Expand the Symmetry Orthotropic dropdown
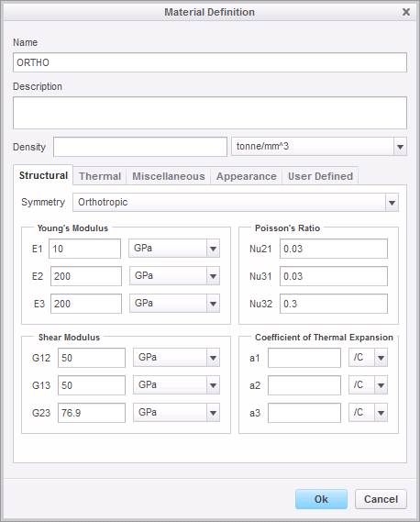Viewport: 420px width, 522px height. point(236,202)
